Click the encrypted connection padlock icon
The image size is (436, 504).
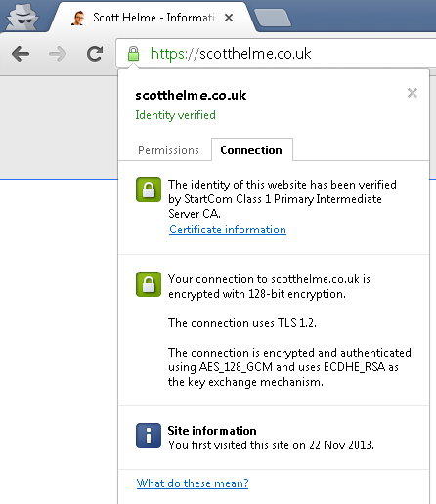point(149,284)
